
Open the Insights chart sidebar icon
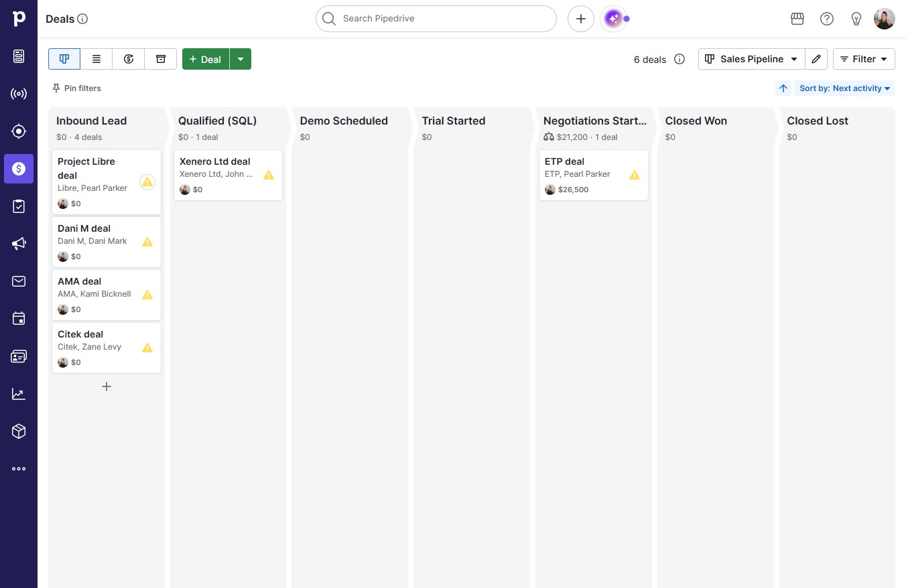pos(19,394)
